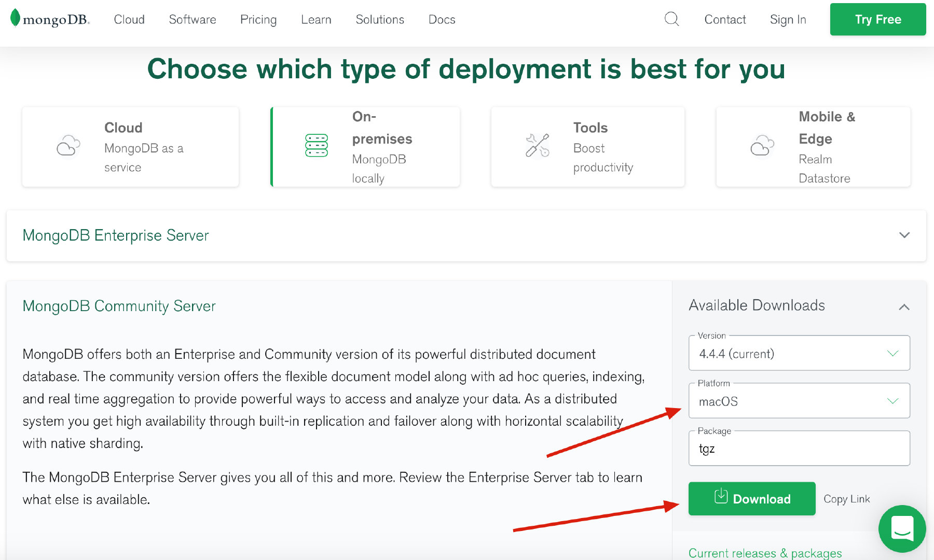Open the Version 4.4.4 (current) dropdown
The height and width of the screenshot is (560, 934).
[799, 353]
